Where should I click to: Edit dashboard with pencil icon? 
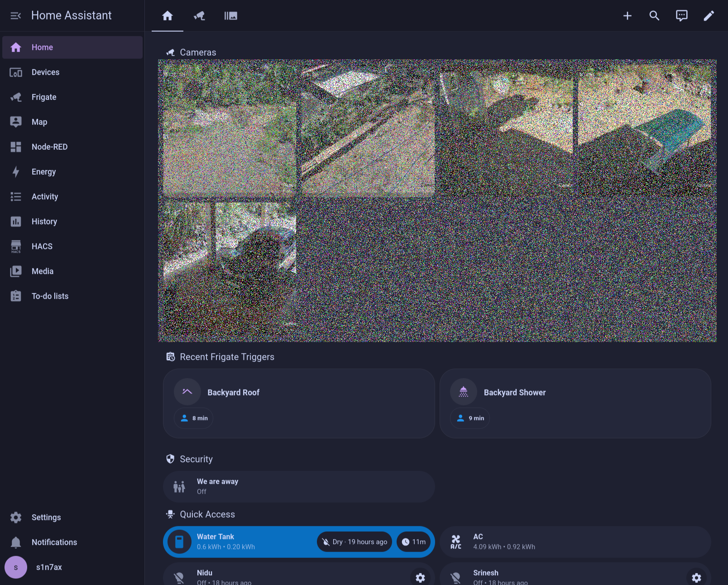click(x=709, y=16)
